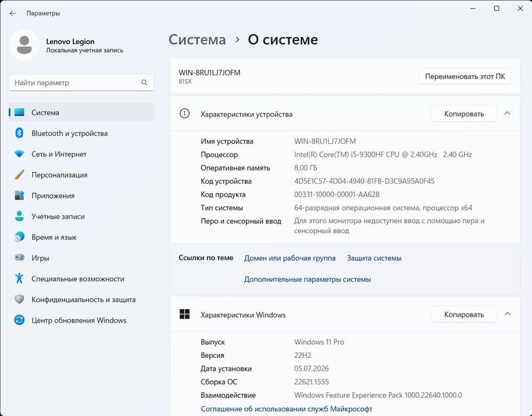Click the Приложения icon in sidebar

click(x=20, y=196)
